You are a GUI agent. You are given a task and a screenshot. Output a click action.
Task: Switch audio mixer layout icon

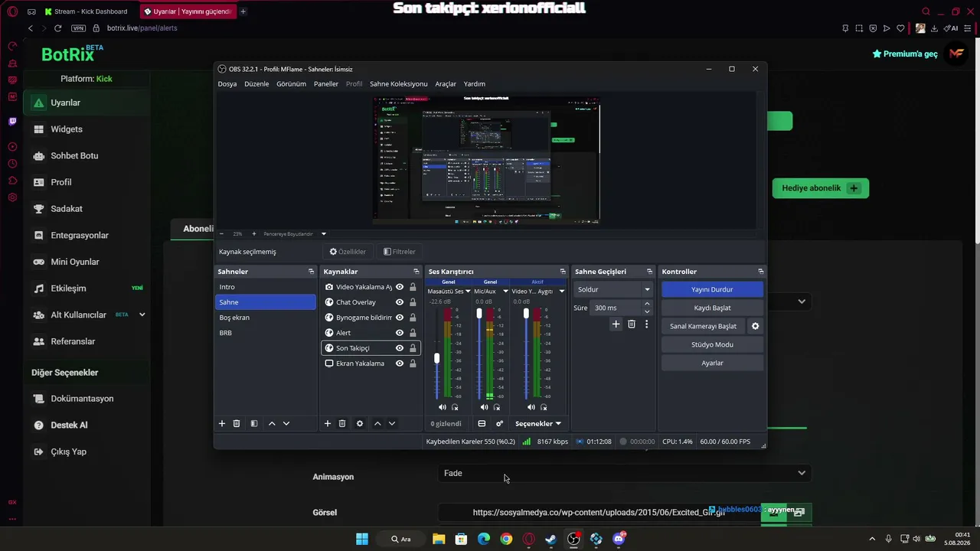pos(482,423)
